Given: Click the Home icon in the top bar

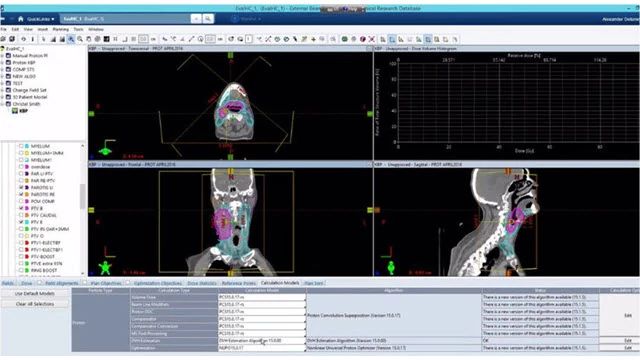Looking at the screenshot, I should point(20,19).
